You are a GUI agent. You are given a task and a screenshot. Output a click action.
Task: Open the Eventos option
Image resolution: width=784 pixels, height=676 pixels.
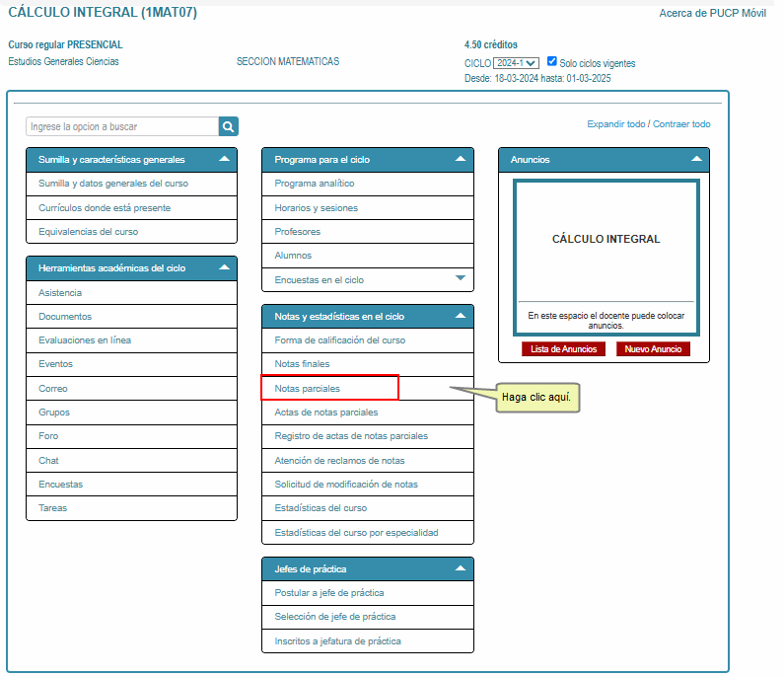(131, 364)
